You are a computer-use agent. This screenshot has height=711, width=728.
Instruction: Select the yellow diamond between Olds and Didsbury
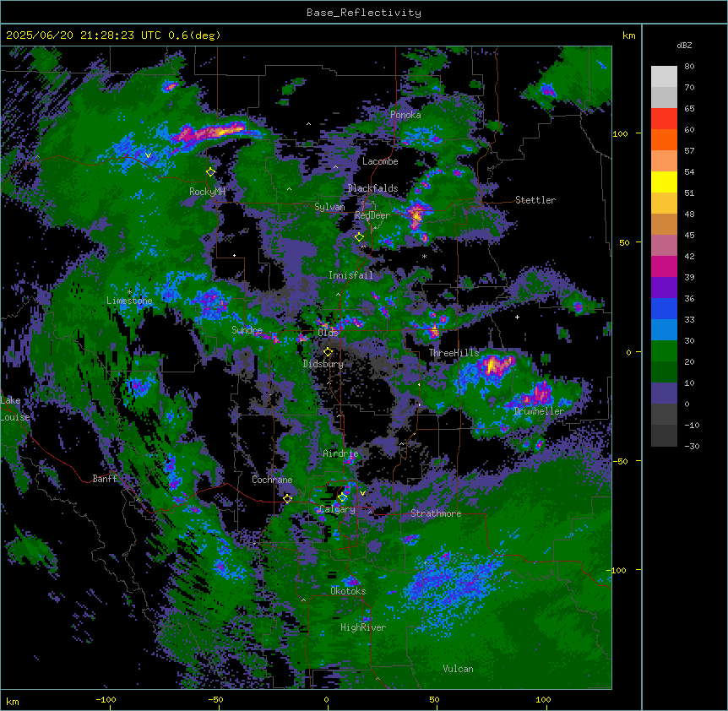click(x=328, y=352)
